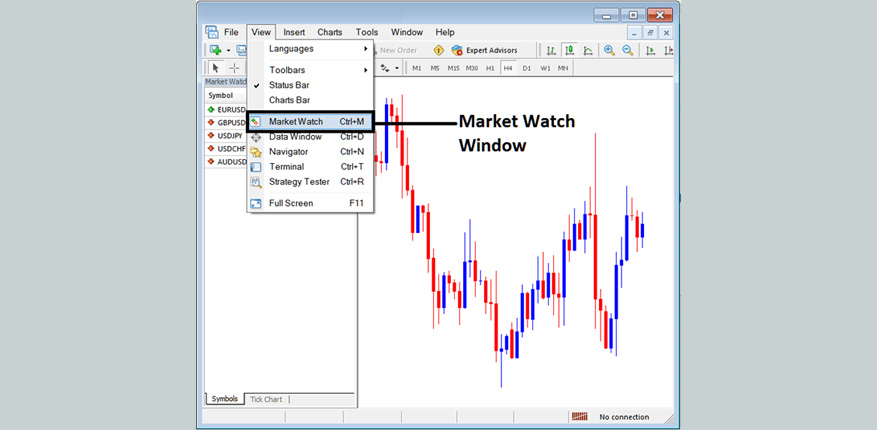Screen dimensions: 877x430
Task: Click the new chart plus icon
Action: coord(215,50)
